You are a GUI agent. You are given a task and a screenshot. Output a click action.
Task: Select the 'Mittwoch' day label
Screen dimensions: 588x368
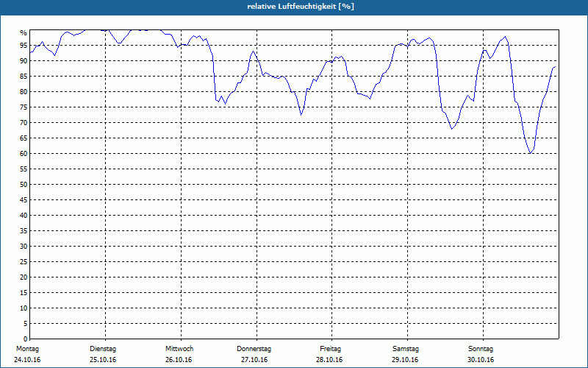pos(179,349)
